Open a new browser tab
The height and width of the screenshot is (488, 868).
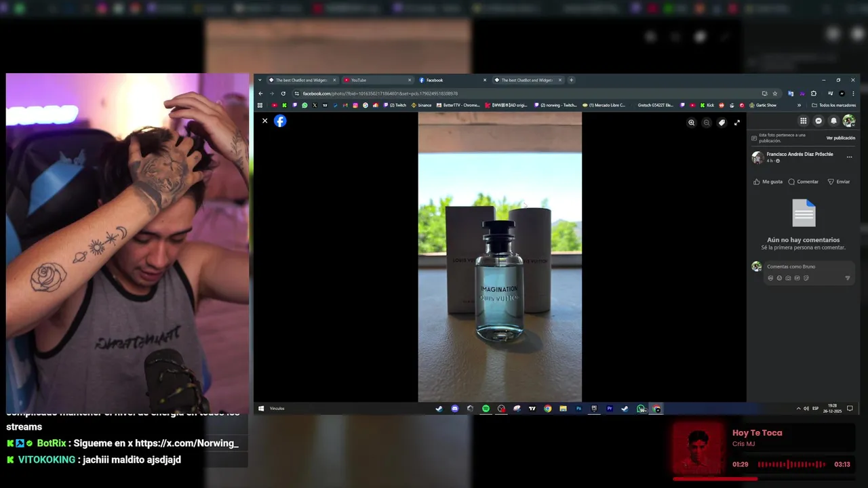[571, 80]
